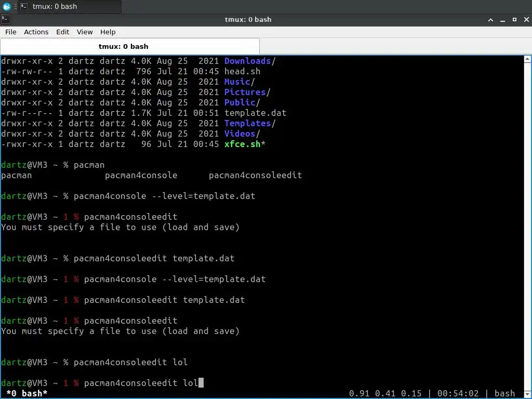Image resolution: width=532 pixels, height=399 pixels.
Task: Click the window title 'tmux: 0 bash'
Action: click(x=248, y=20)
